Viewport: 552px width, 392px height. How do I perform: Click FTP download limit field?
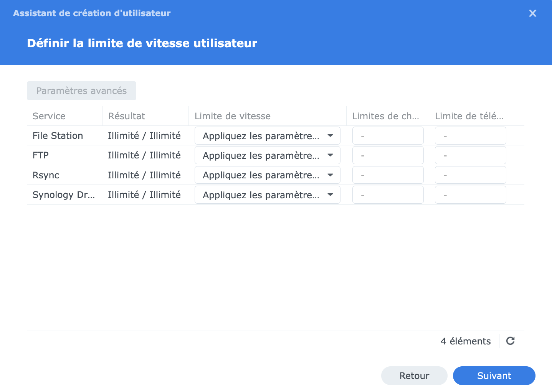tap(470, 155)
